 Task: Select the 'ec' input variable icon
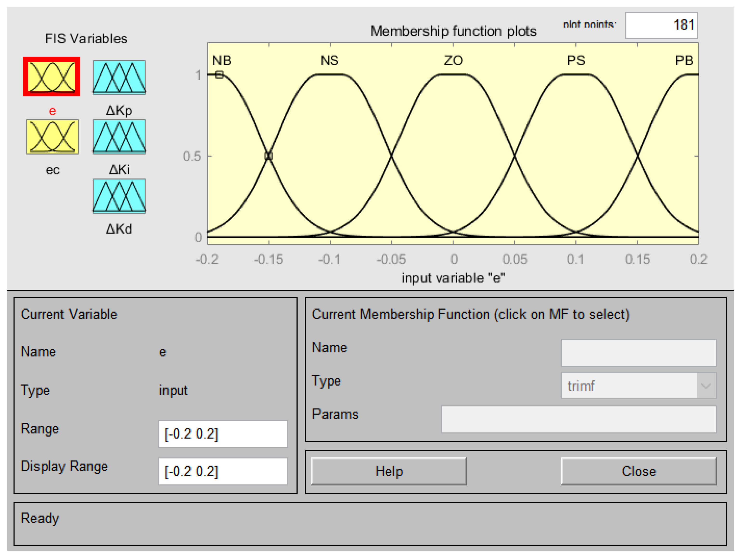coord(52,137)
